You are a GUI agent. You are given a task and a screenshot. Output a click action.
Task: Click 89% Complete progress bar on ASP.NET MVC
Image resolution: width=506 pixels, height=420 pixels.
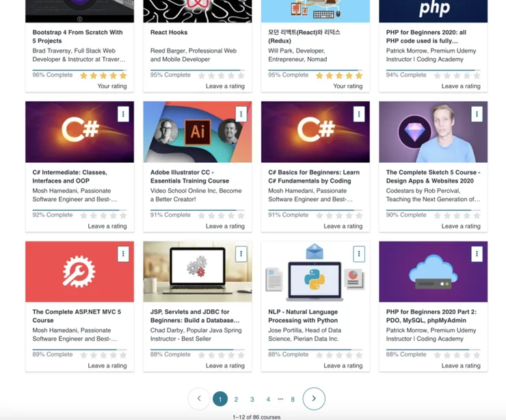pos(79,350)
